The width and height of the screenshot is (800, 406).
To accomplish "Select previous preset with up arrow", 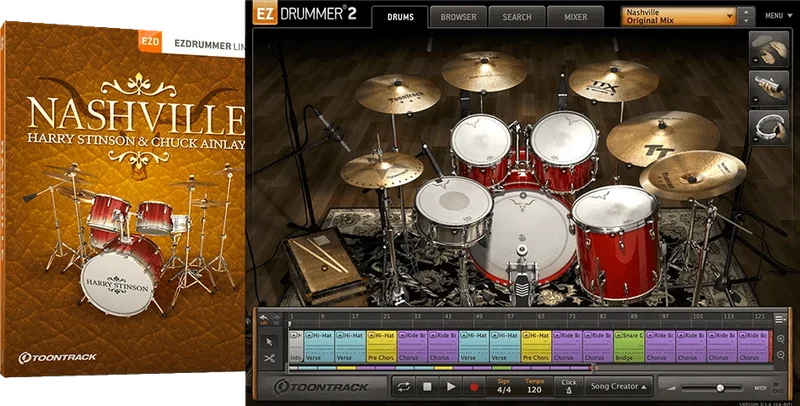I will [x=746, y=12].
